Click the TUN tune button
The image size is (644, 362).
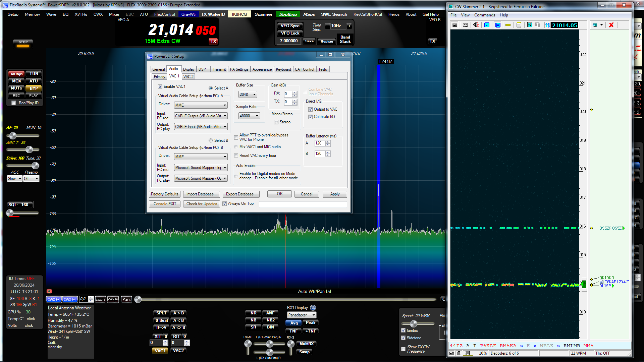click(34, 74)
